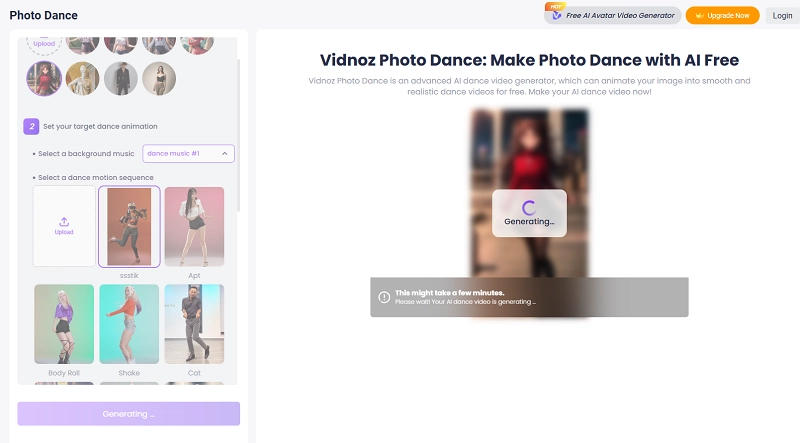
Task: Click the Photo Dance title
Action: click(43, 15)
